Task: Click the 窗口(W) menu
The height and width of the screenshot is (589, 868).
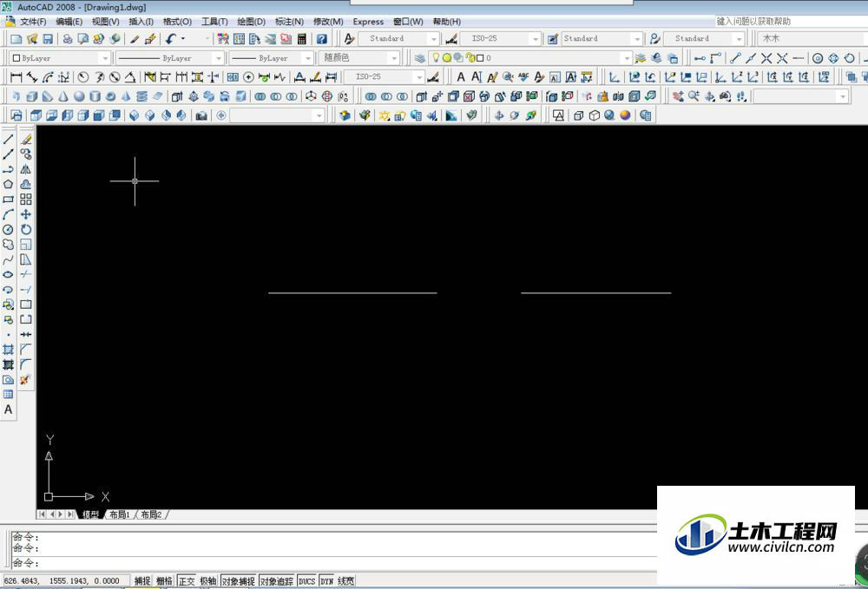Action: [408, 22]
